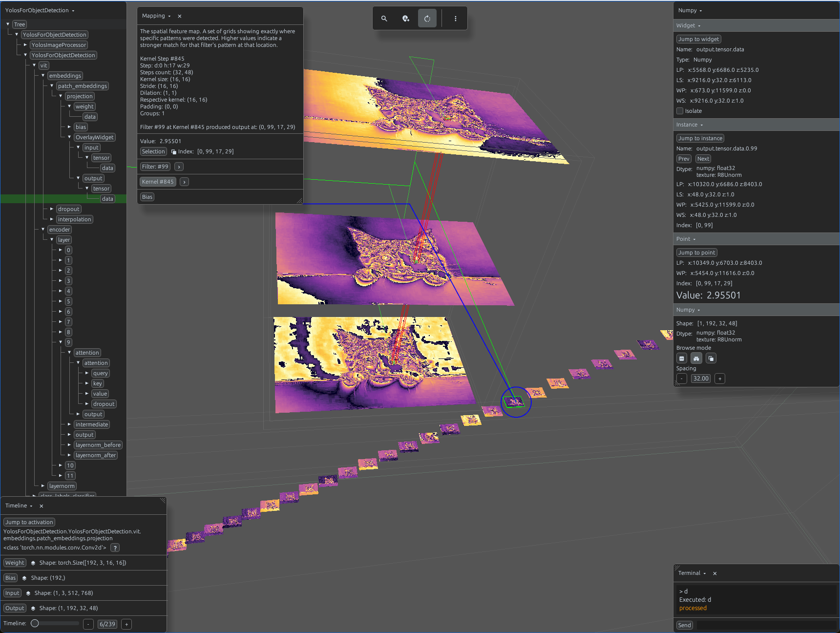The height and width of the screenshot is (633, 840).
Task: Select the patch_embeddings tree item
Action: coord(82,86)
